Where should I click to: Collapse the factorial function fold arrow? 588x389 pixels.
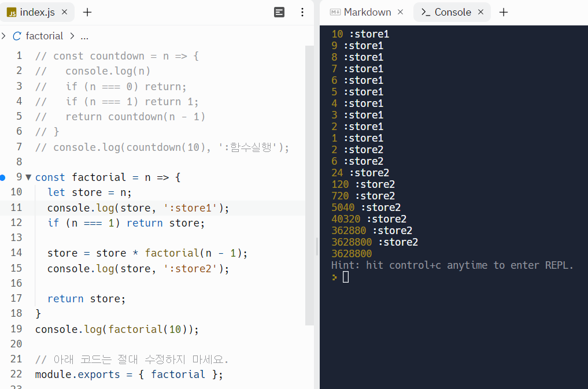pos(28,177)
